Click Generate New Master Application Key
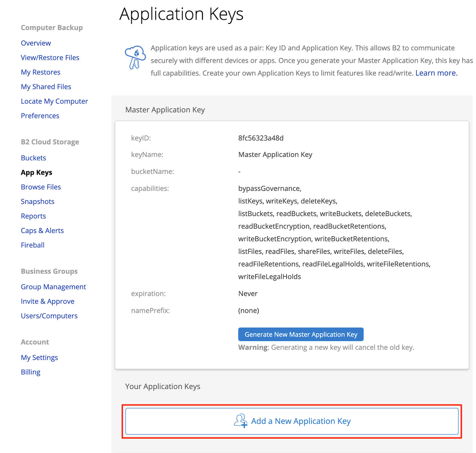The width and height of the screenshot is (476, 453). [x=301, y=334]
